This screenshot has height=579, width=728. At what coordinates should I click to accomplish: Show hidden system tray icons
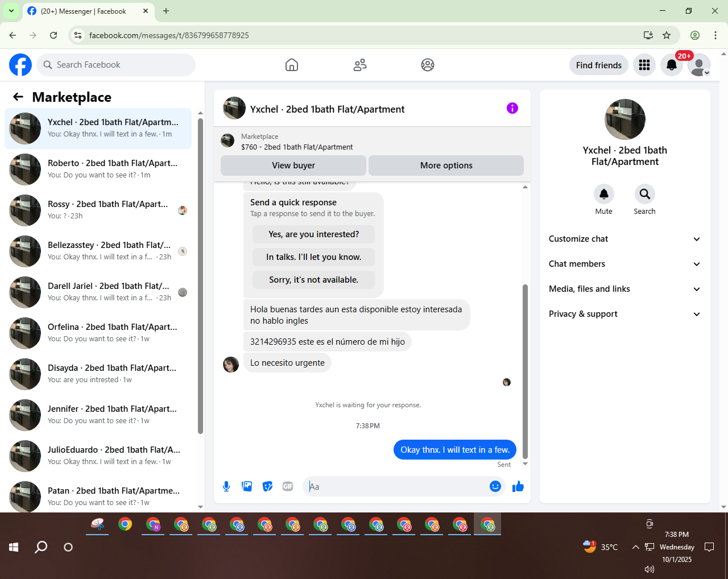[x=636, y=547]
